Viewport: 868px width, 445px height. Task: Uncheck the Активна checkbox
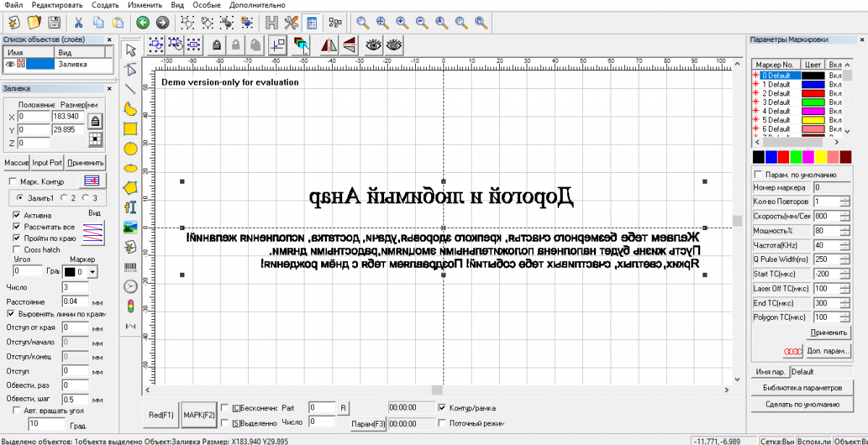(17, 216)
